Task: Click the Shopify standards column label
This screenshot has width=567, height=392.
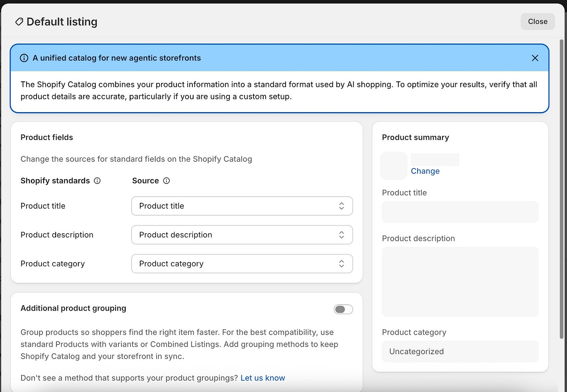Action: pyautogui.click(x=55, y=181)
